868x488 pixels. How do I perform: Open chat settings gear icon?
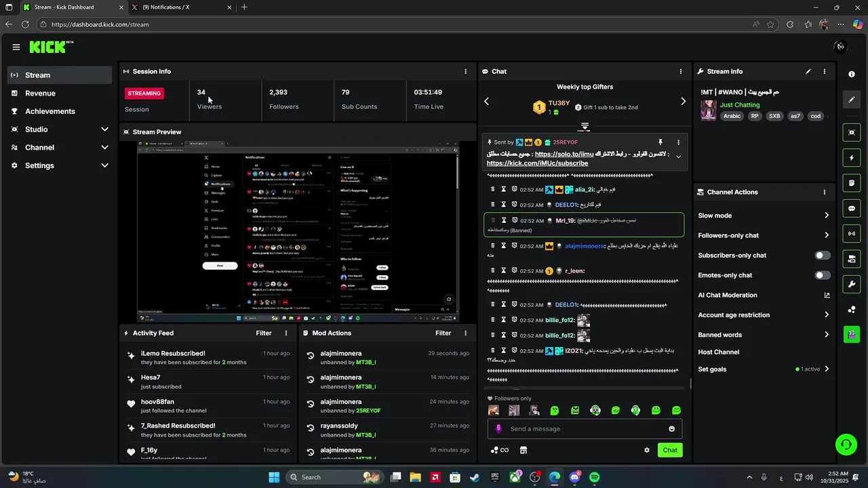pos(647,450)
